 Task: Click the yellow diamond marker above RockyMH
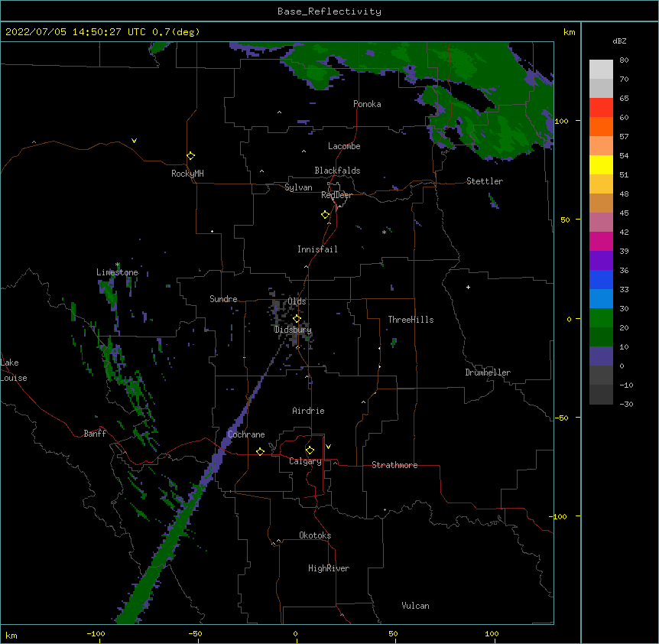pyautogui.click(x=190, y=156)
